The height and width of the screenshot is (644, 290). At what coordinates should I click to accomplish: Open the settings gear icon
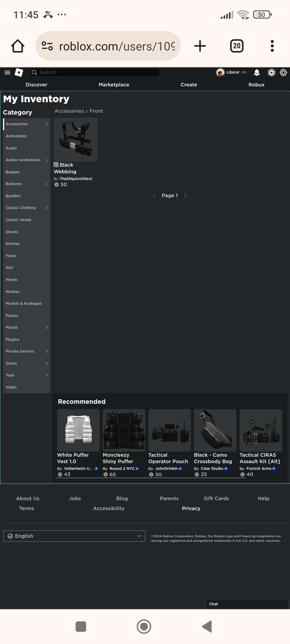[284, 72]
